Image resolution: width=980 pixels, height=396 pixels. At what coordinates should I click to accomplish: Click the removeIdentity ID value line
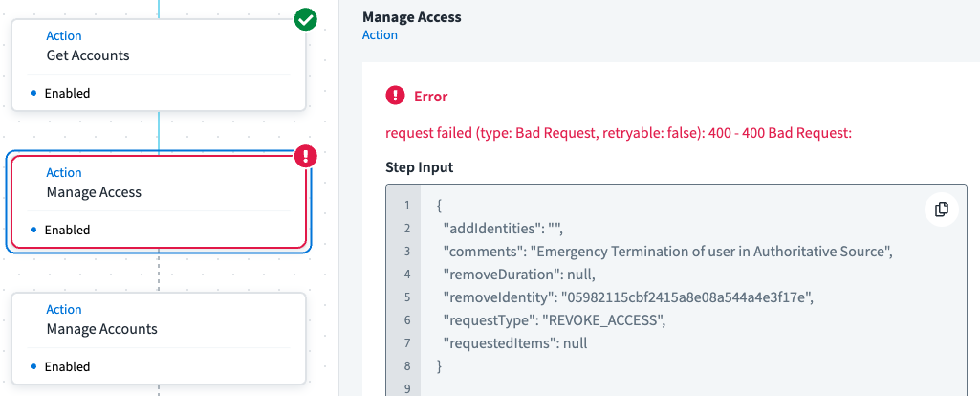(x=628, y=297)
